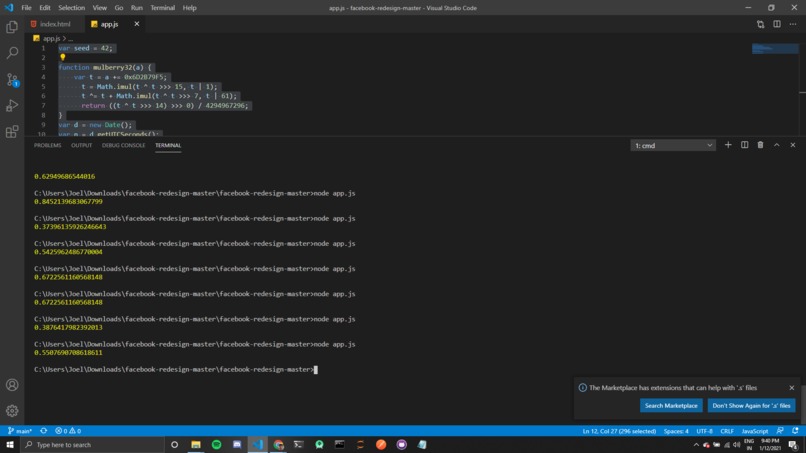
Task: Switch to the PROBLEMS panel tab
Action: (x=47, y=146)
